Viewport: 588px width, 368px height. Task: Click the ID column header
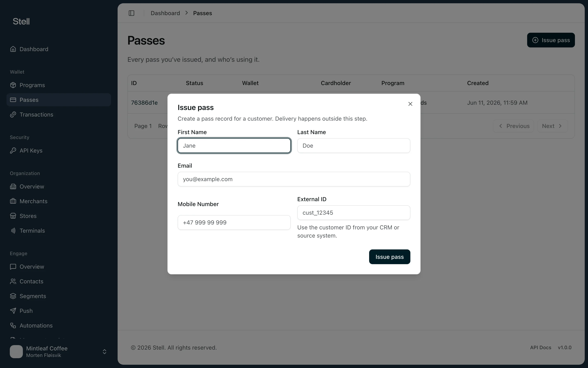(x=134, y=83)
